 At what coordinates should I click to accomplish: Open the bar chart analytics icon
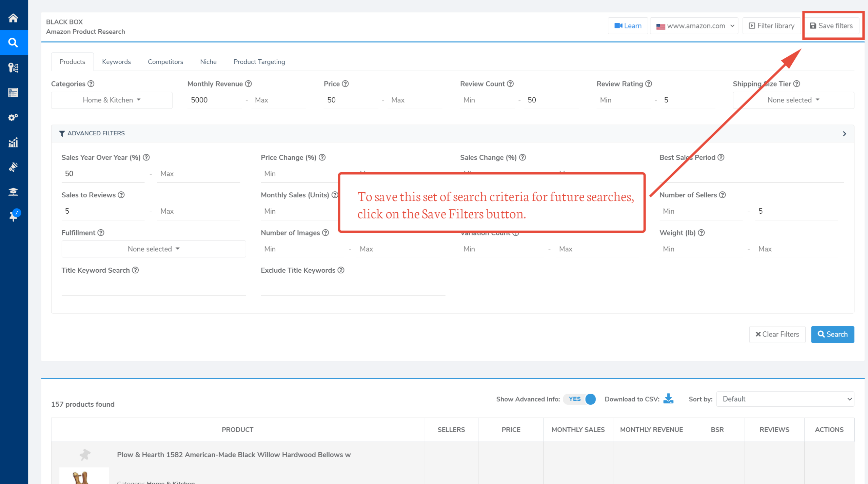(x=13, y=142)
